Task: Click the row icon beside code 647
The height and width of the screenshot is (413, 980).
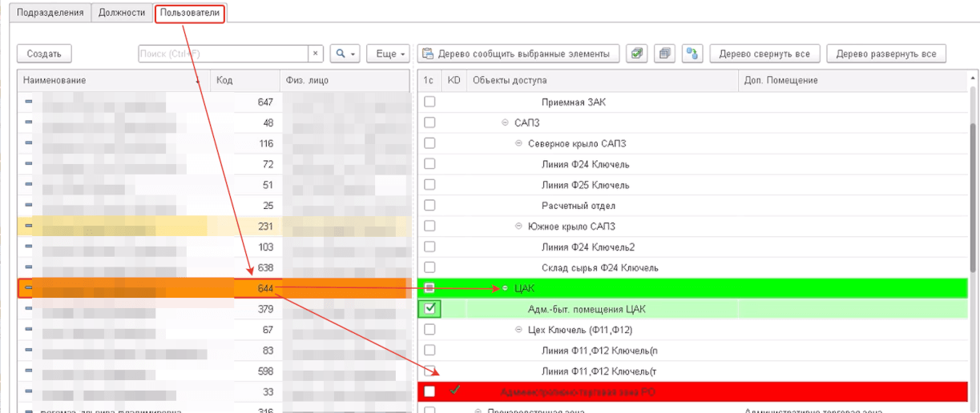Action: 29,102
